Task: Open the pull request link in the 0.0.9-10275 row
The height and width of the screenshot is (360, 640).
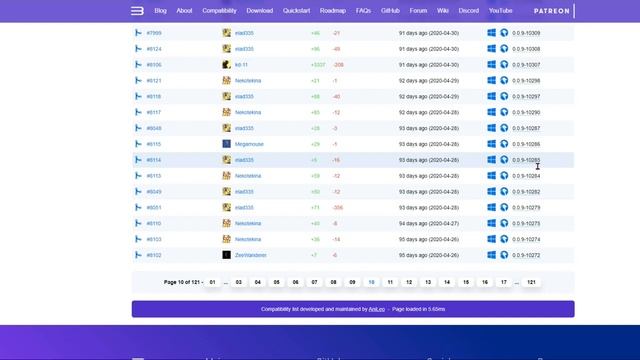Action: click(154, 223)
